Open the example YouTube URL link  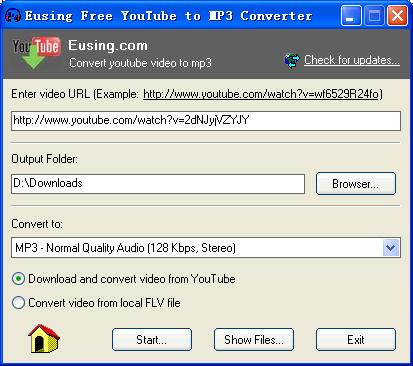click(x=261, y=94)
